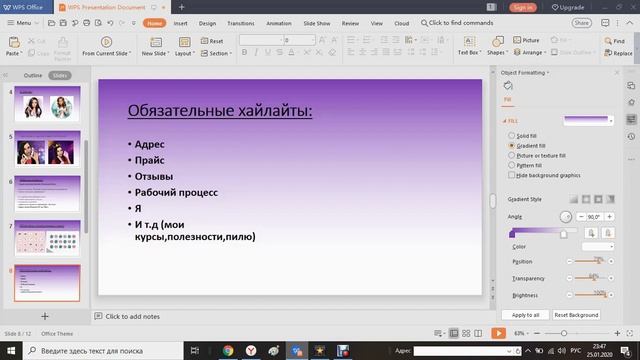This screenshot has height=360, width=640.
Task: Click the Print icon in quick toolbar
Action: (87, 23)
